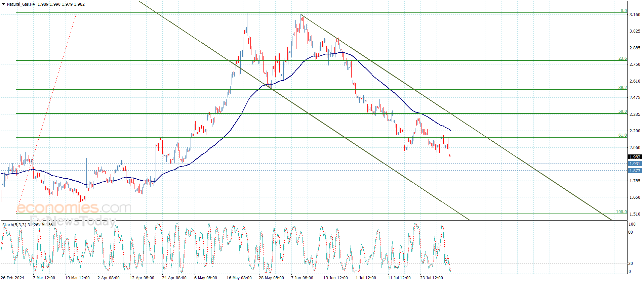The width and height of the screenshot is (644, 282).
Task: Click the 2.610 price axis value
Action: [635, 81]
